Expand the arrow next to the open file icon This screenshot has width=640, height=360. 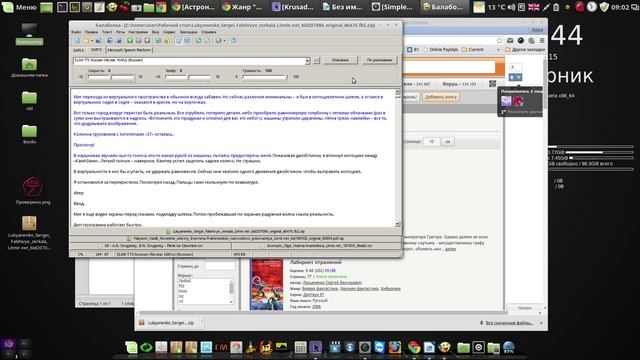click(x=92, y=41)
